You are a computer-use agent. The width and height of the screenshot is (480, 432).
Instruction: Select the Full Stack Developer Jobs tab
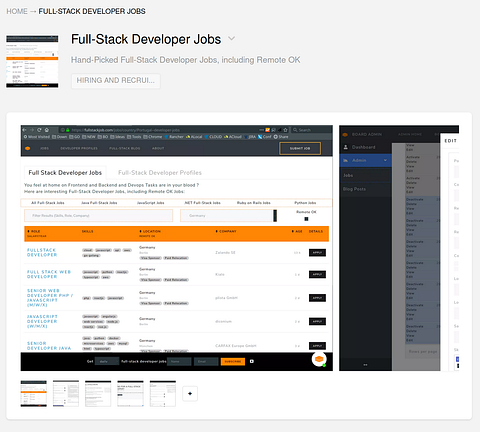click(x=65, y=173)
